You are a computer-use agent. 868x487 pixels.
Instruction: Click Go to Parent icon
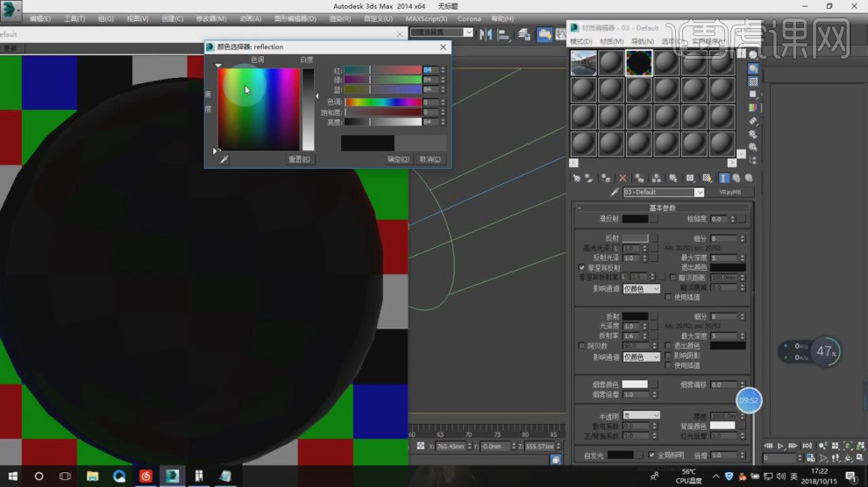point(736,178)
